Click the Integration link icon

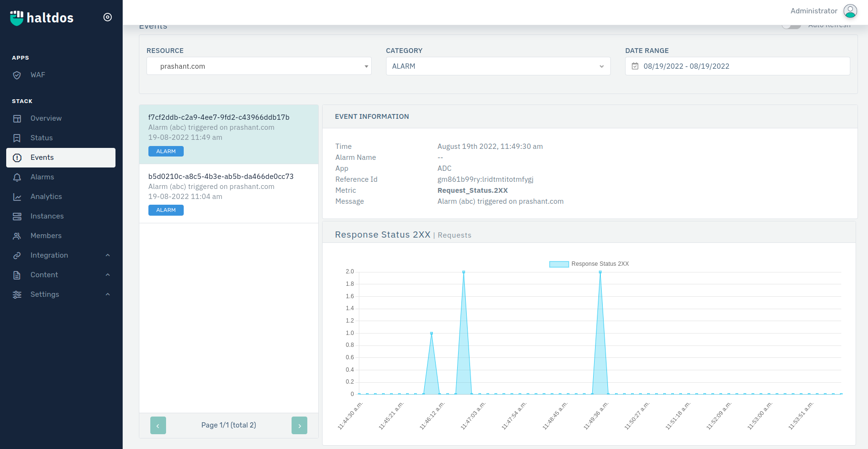point(17,255)
